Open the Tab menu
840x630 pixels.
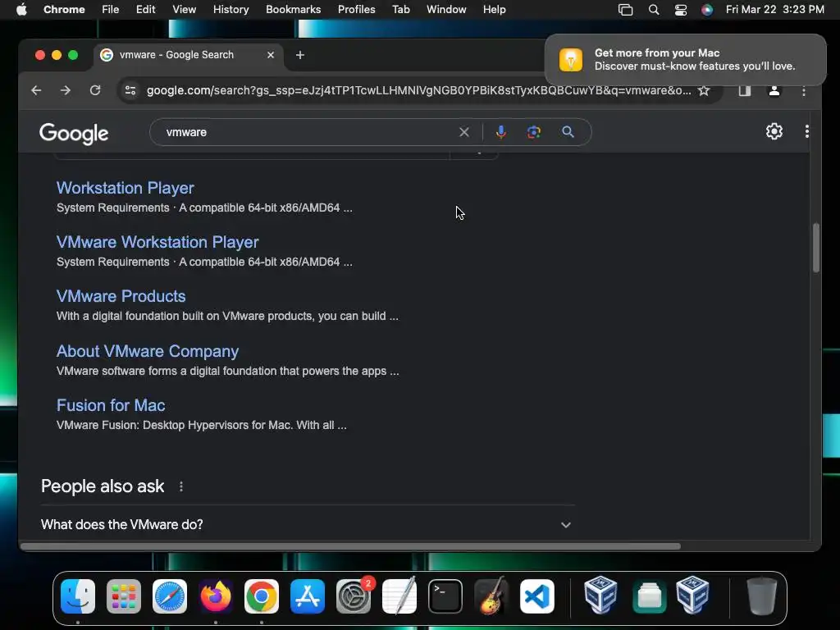[x=400, y=10]
